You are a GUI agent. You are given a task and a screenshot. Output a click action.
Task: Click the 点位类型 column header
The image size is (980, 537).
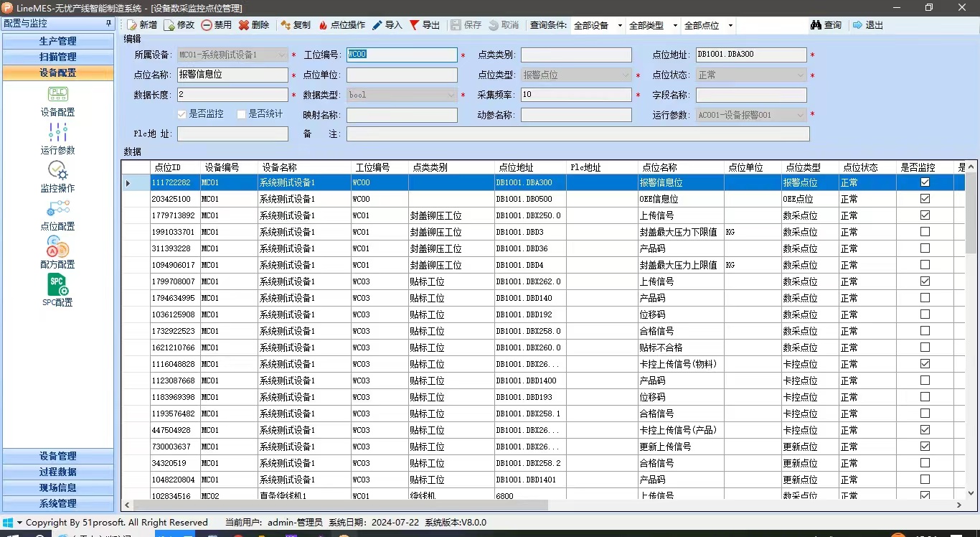[810, 167]
